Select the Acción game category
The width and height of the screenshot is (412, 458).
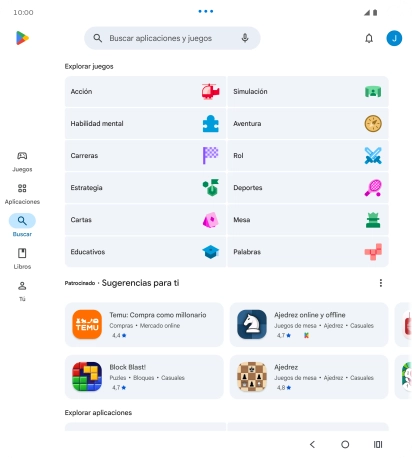point(145,91)
